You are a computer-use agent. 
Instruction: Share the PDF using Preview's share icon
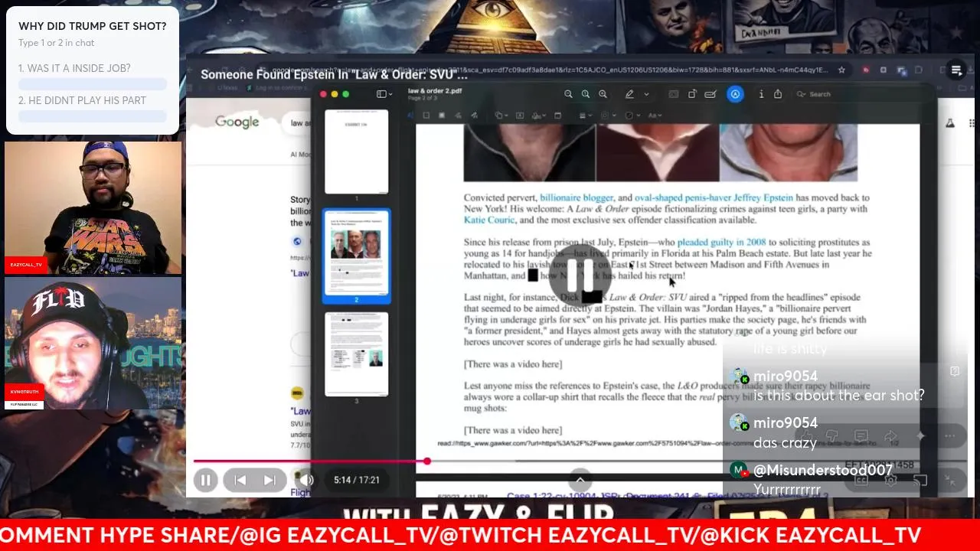click(778, 94)
